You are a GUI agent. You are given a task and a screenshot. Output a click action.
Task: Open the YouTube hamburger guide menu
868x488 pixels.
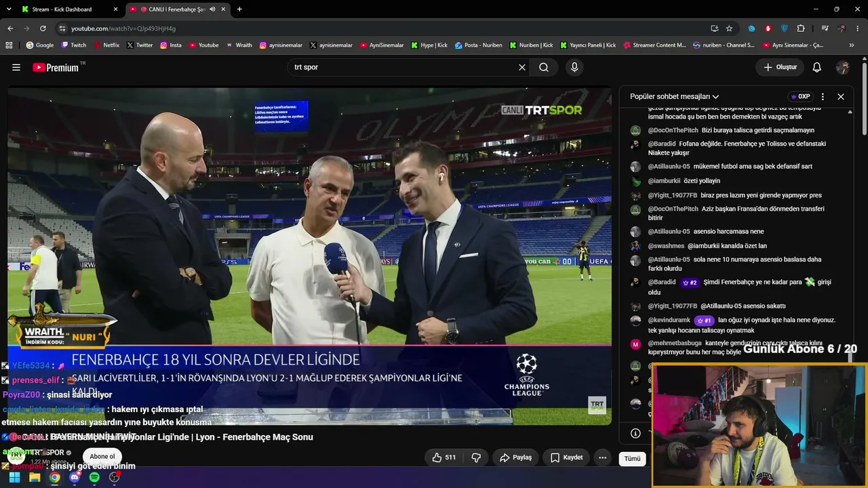16,67
